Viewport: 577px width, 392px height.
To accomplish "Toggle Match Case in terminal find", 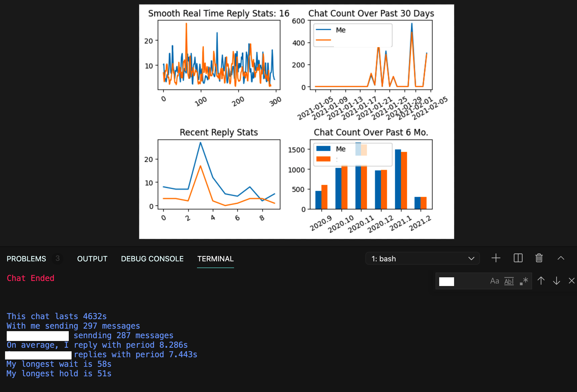I will tap(494, 281).
